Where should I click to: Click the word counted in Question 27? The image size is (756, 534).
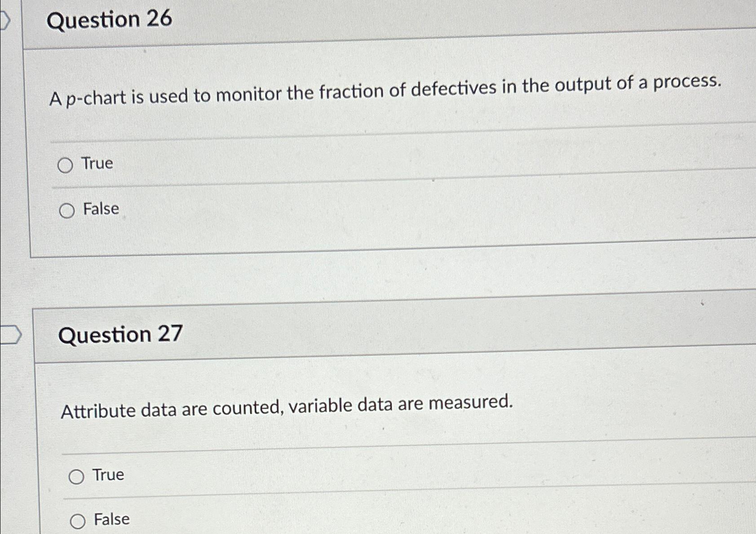pyautogui.click(x=248, y=408)
